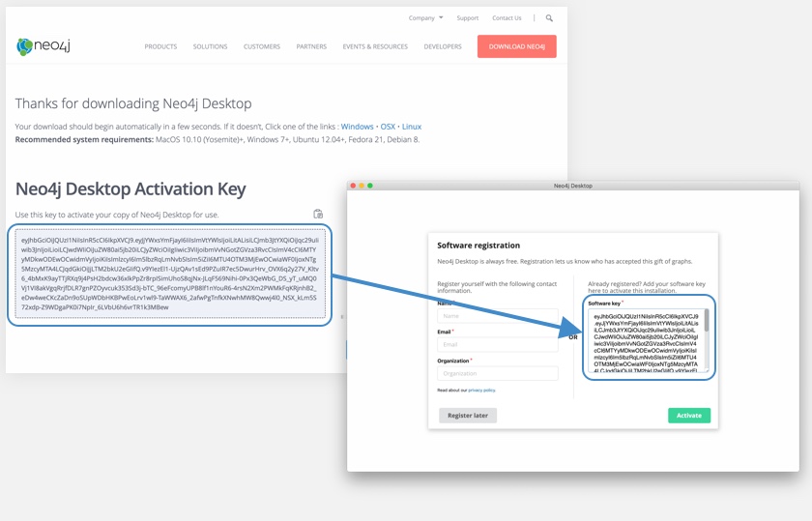Follow the Linux download link
Viewport: 812px width, 521px height.
[x=412, y=127]
